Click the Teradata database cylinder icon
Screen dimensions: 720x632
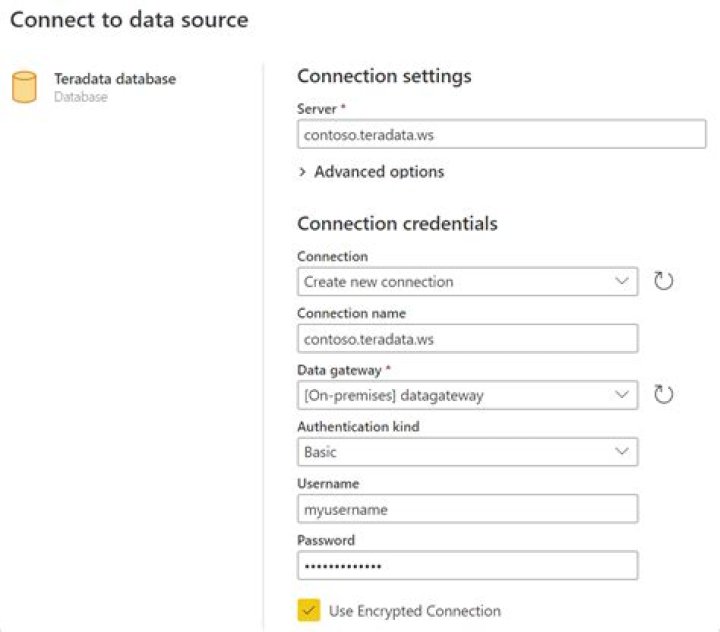(24, 87)
